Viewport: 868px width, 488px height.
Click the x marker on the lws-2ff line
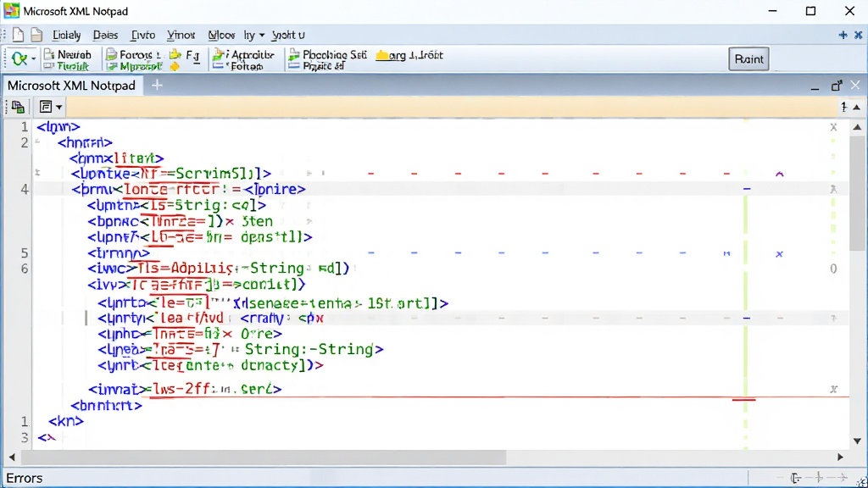pyautogui.click(x=833, y=390)
